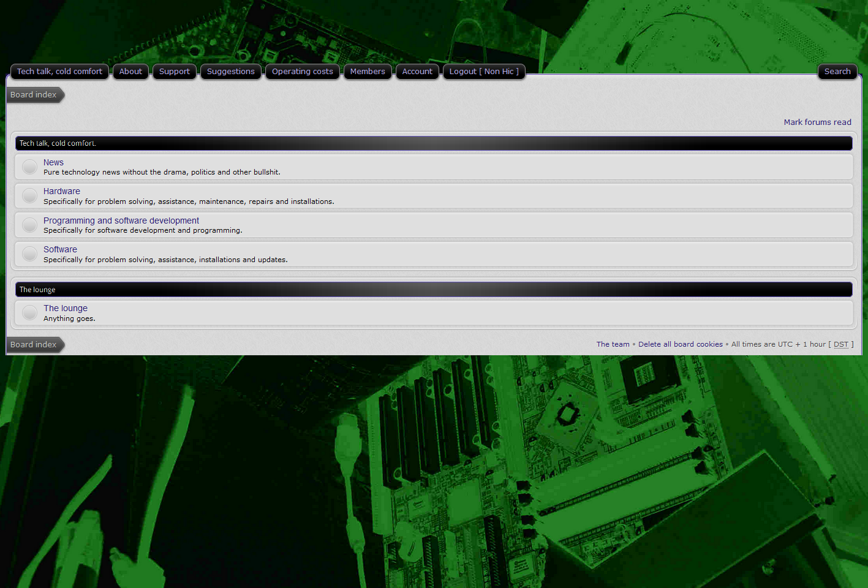Click The lounge category header
This screenshot has width=868, height=588.
click(x=434, y=290)
